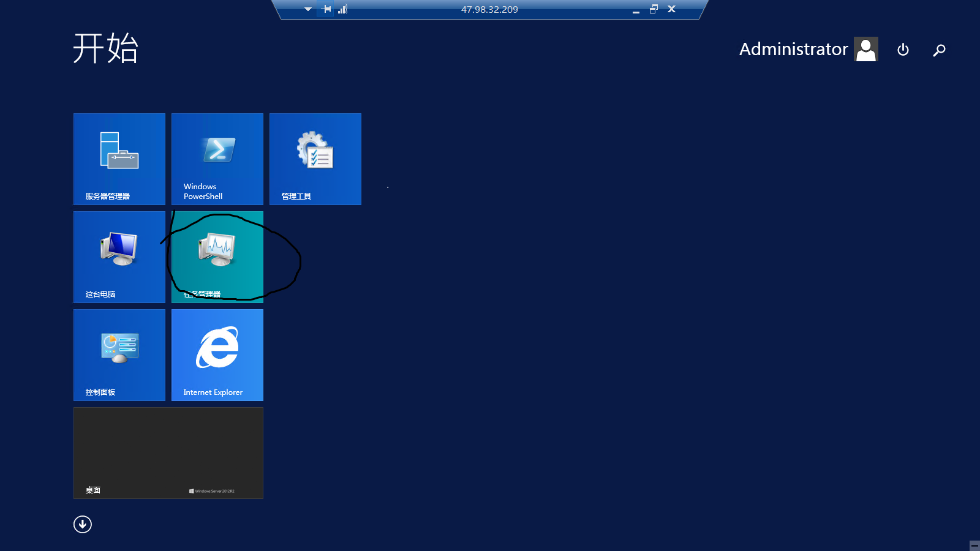Image resolution: width=980 pixels, height=551 pixels.
Task: Restore down the remote desktop window
Action: click(654, 9)
